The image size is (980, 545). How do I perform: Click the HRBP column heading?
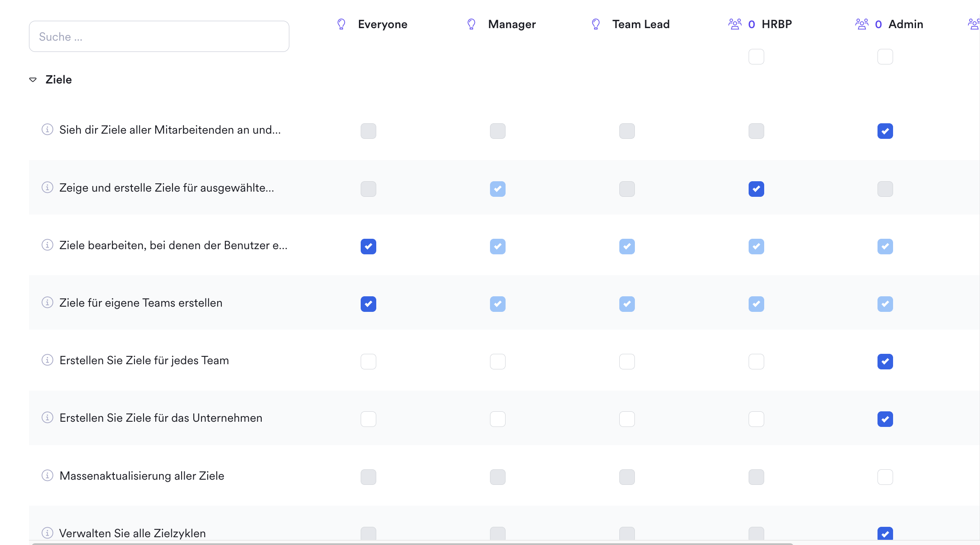[x=777, y=24]
